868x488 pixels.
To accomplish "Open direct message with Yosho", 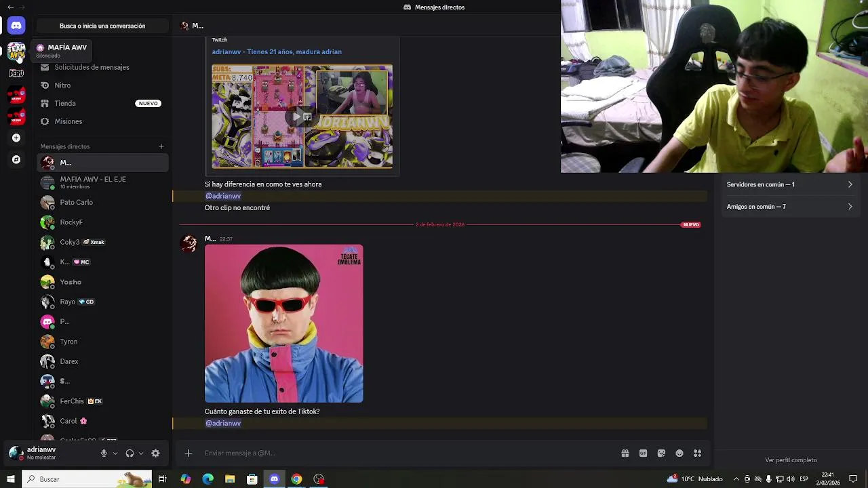I will 102,282.
